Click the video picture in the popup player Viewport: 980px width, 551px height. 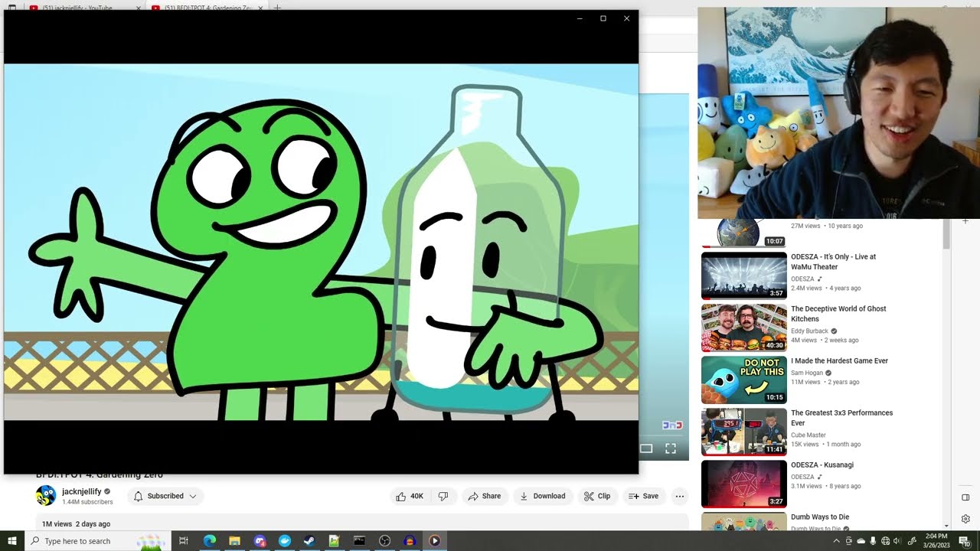pos(321,242)
